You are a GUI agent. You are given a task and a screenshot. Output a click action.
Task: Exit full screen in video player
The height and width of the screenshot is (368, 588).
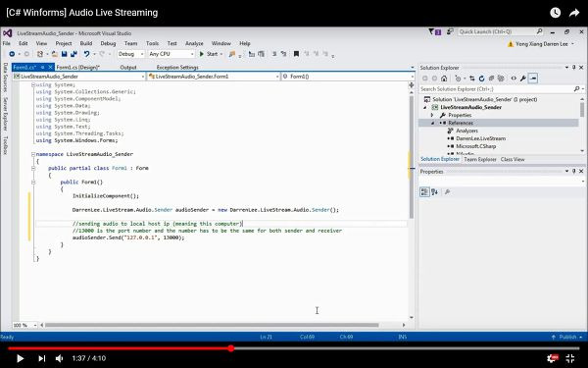click(x=570, y=358)
